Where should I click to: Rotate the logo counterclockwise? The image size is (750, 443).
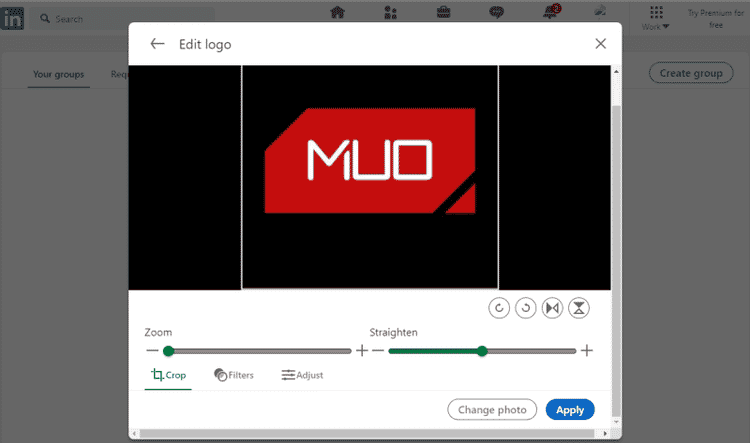[526, 308]
